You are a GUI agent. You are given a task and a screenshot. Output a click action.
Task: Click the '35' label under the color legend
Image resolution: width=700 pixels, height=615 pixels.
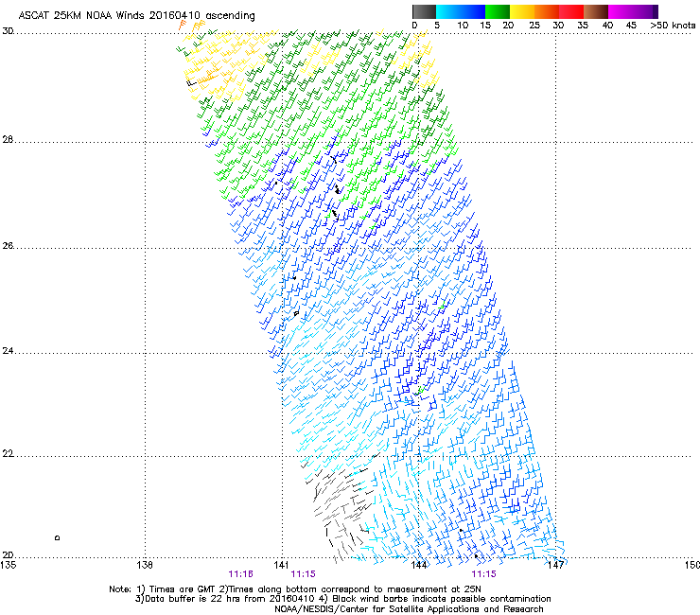pyautogui.click(x=583, y=26)
